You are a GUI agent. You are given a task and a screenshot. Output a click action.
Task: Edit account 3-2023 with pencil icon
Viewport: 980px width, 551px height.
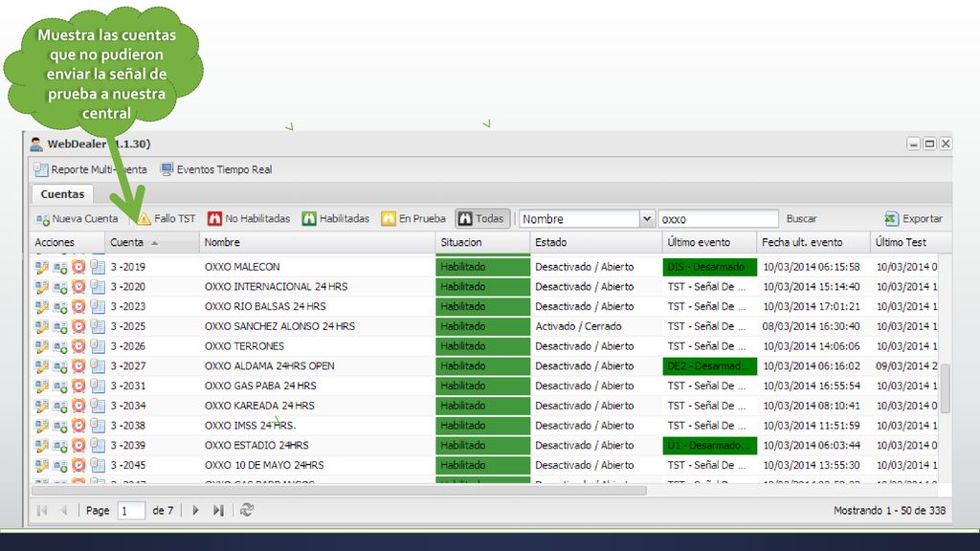[41, 307]
